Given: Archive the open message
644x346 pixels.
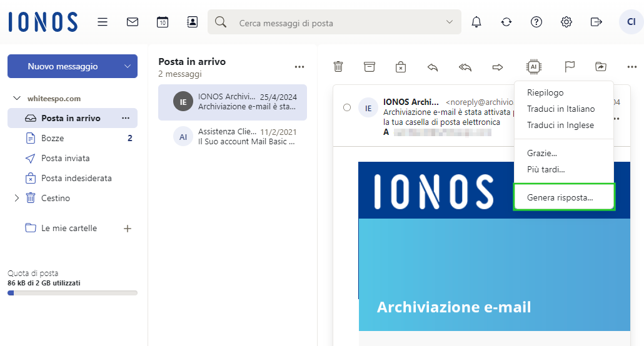Looking at the screenshot, I should pos(370,66).
